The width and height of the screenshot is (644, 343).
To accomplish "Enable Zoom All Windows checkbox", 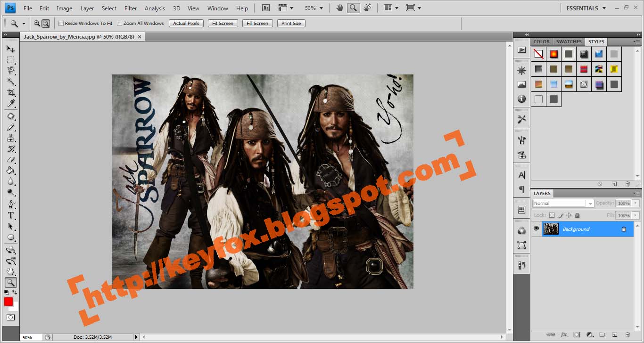I will tap(119, 23).
